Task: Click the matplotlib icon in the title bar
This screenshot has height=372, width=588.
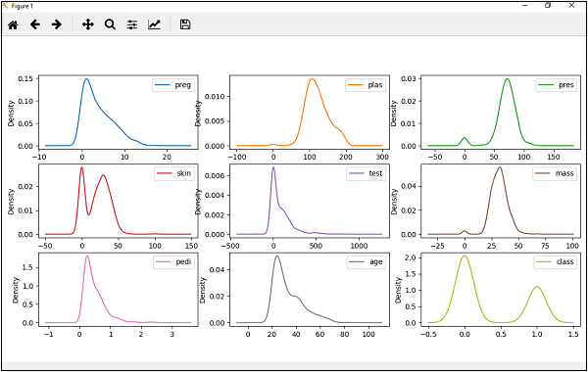Action: (5, 6)
